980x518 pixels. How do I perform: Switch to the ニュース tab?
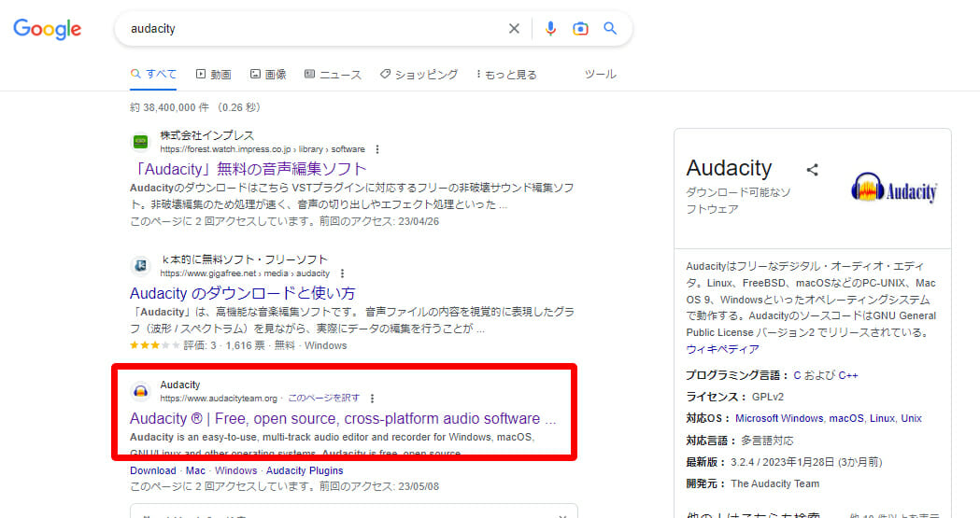click(x=333, y=75)
